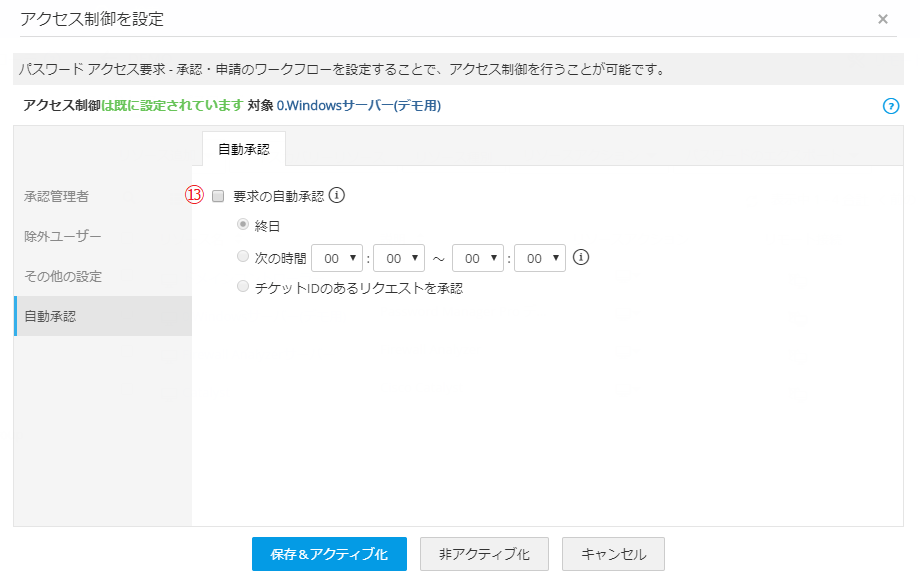This screenshot has height=587, width=920.
Task: Select the 次の時間 radio option
Action: point(243,257)
